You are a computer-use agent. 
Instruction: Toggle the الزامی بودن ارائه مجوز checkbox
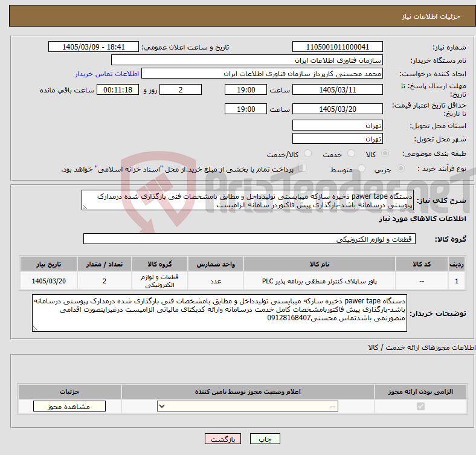(x=420, y=407)
